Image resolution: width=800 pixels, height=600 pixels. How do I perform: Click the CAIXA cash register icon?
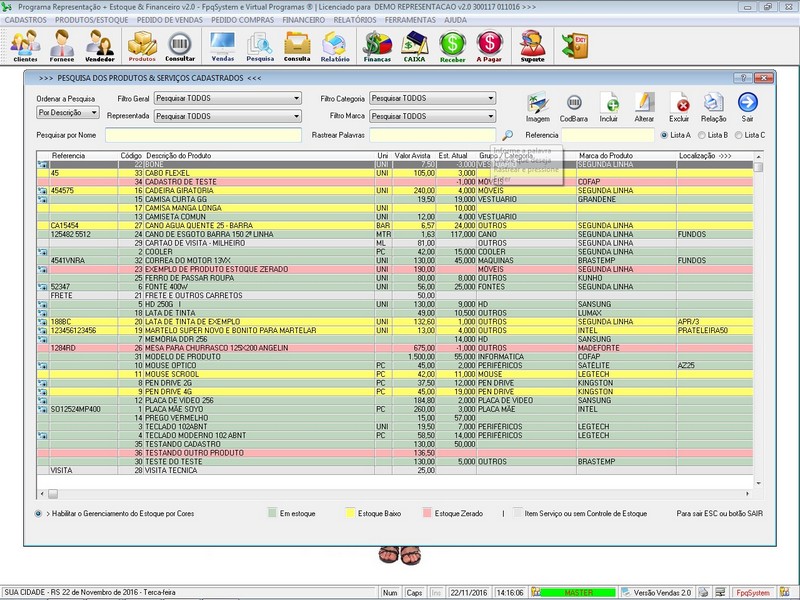414,46
